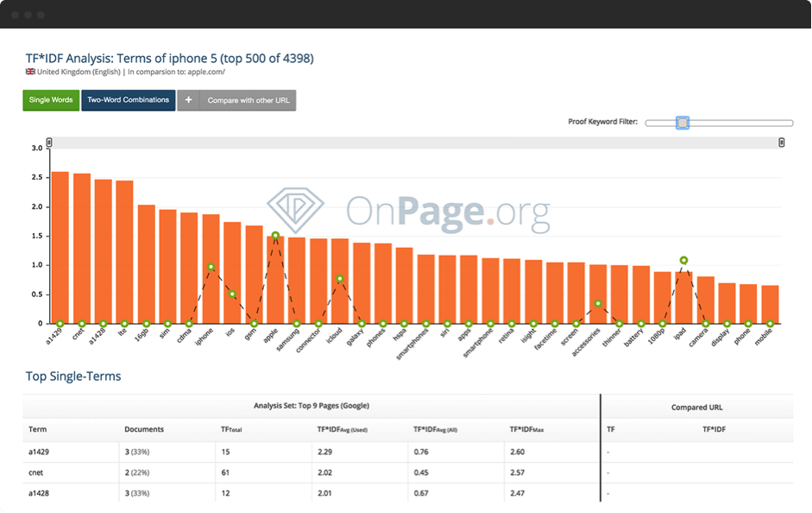Switch to Two-Word Combinations view
The image size is (812, 513).
click(129, 100)
